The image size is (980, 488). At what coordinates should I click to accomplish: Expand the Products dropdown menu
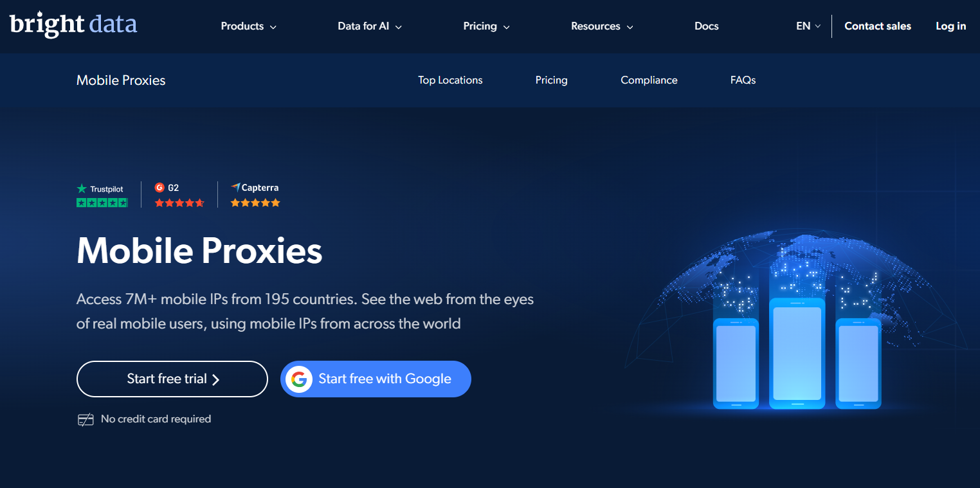(249, 26)
